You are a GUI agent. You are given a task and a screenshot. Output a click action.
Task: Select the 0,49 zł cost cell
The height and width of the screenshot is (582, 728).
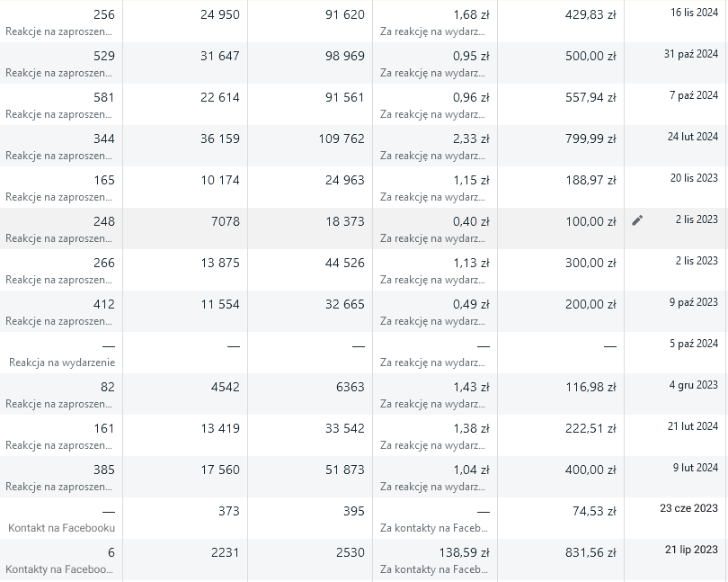[x=471, y=304]
